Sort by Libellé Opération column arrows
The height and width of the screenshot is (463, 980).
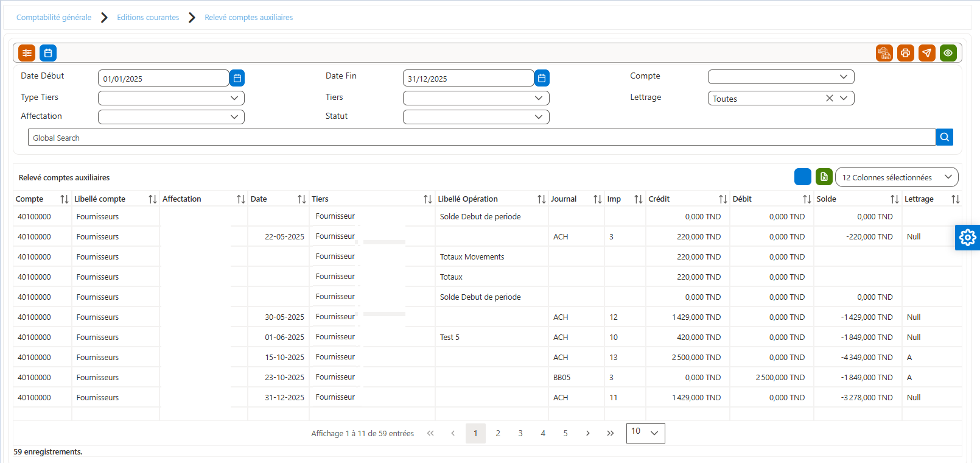[x=542, y=199]
